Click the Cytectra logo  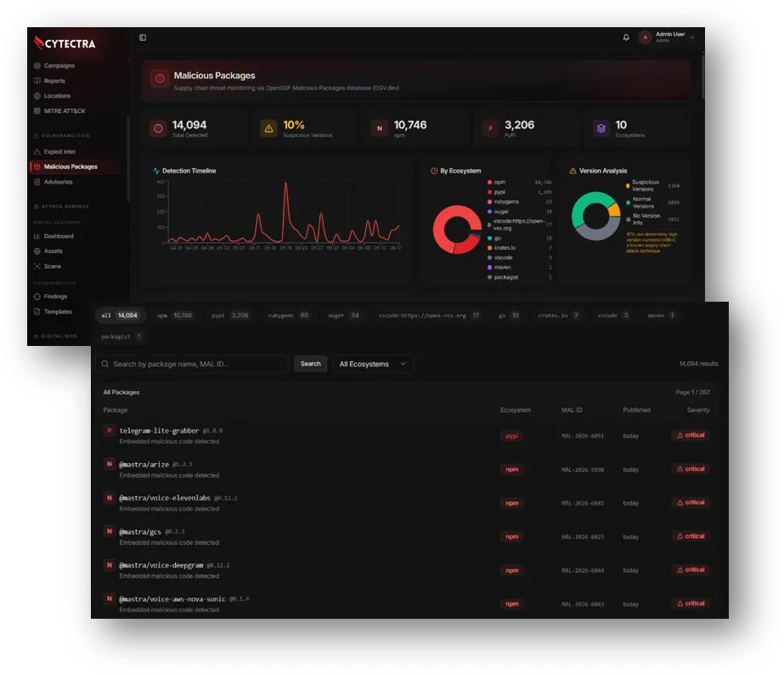tap(65, 43)
